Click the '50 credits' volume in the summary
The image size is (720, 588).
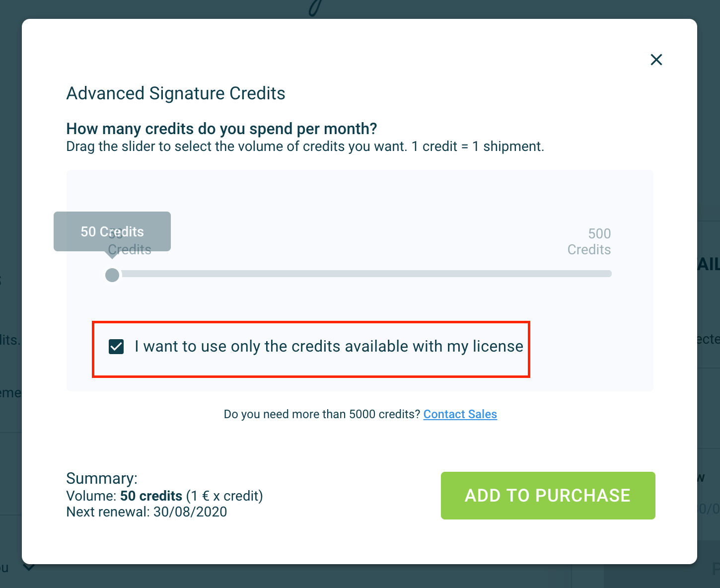[151, 496]
